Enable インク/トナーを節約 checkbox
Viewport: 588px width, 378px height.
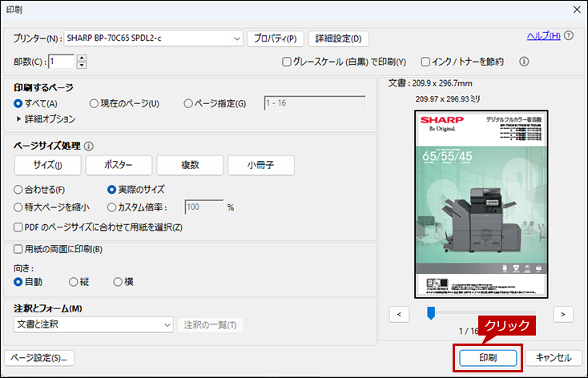425,62
